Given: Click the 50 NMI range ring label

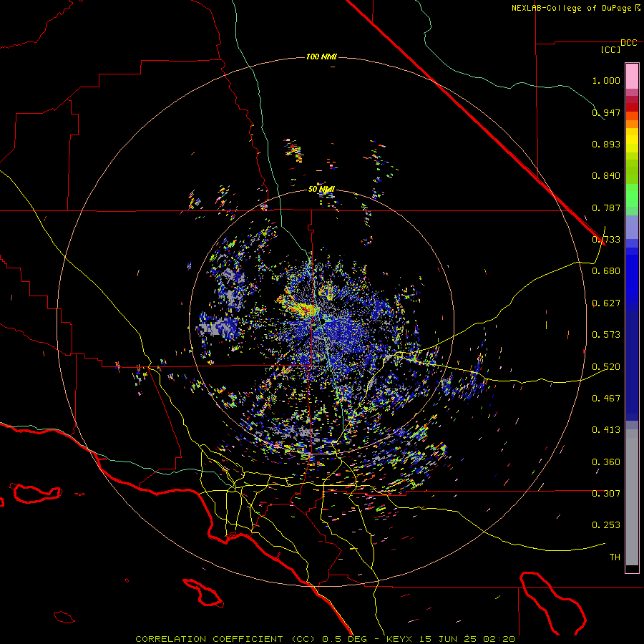Looking at the screenshot, I should (321, 189).
